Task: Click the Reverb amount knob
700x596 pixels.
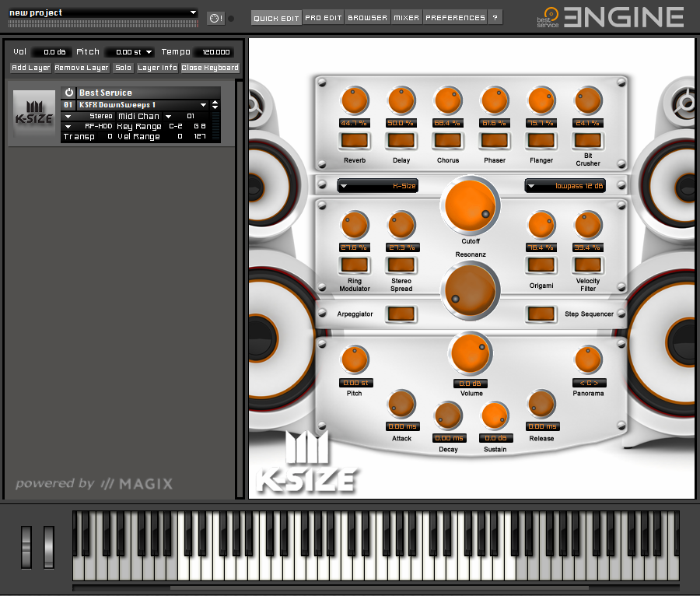Action: [355, 100]
